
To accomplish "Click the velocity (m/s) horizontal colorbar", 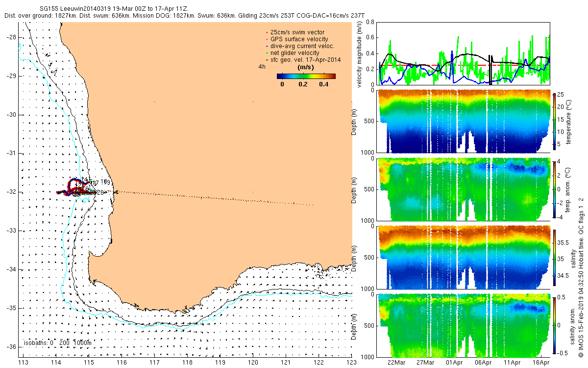I will (306, 76).
